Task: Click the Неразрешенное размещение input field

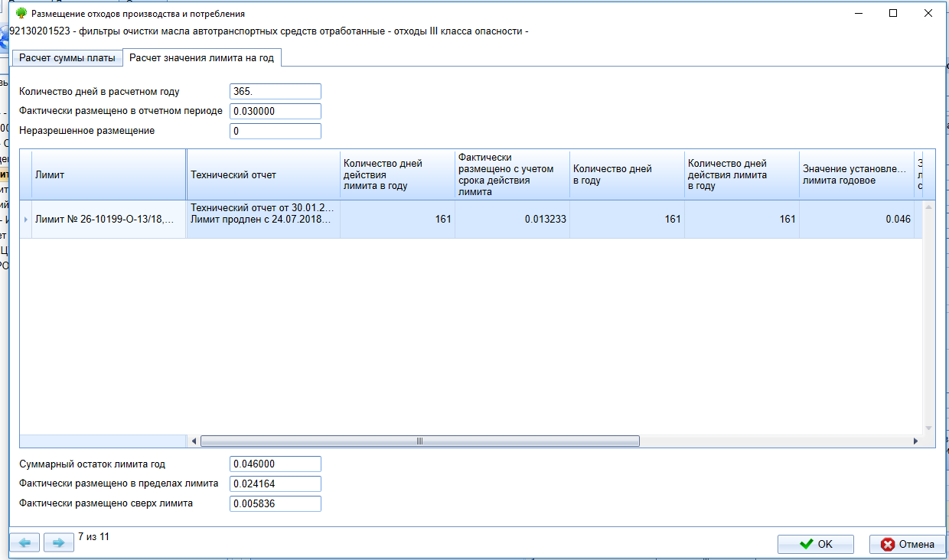Action: click(275, 132)
